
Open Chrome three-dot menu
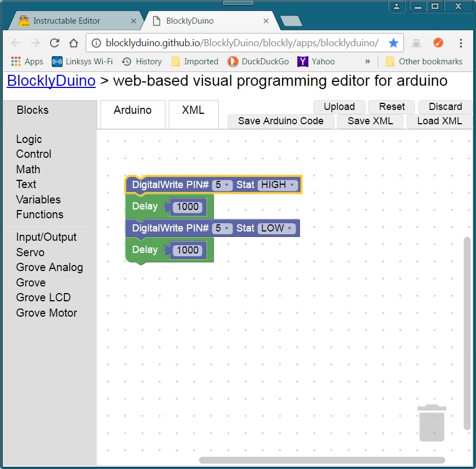point(461,43)
